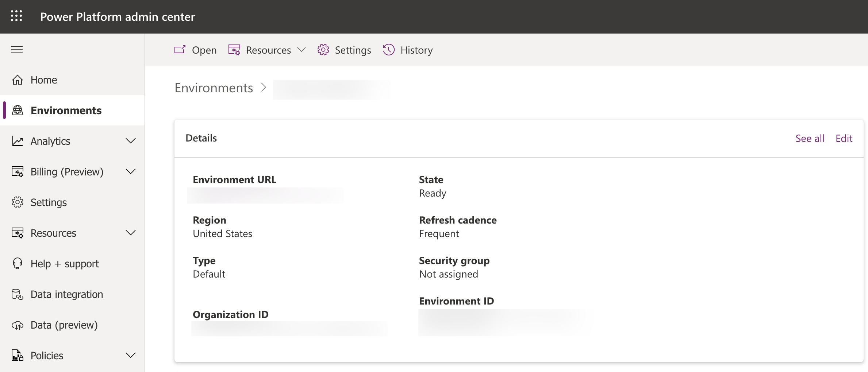This screenshot has width=868, height=372.
Task: Click the Data (preview) cloud icon
Action: click(x=18, y=325)
